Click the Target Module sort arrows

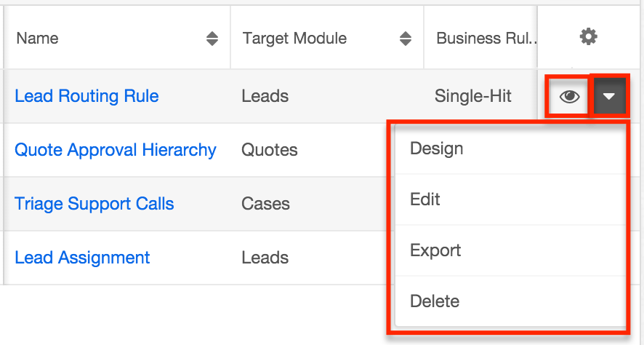point(406,39)
